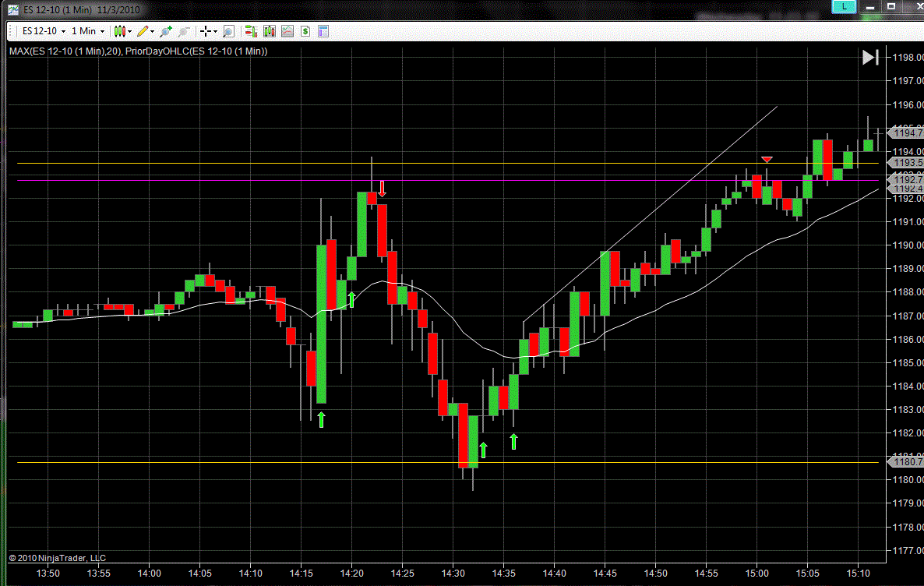The width and height of the screenshot is (924, 586).
Task: Select the crosshair cursor tool
Action: (x=206, y=31)
